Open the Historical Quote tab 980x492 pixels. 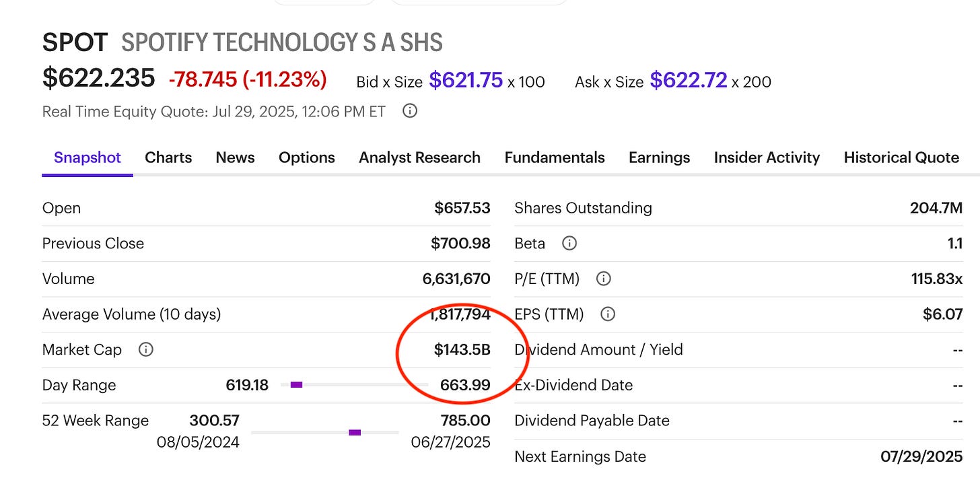901,157
